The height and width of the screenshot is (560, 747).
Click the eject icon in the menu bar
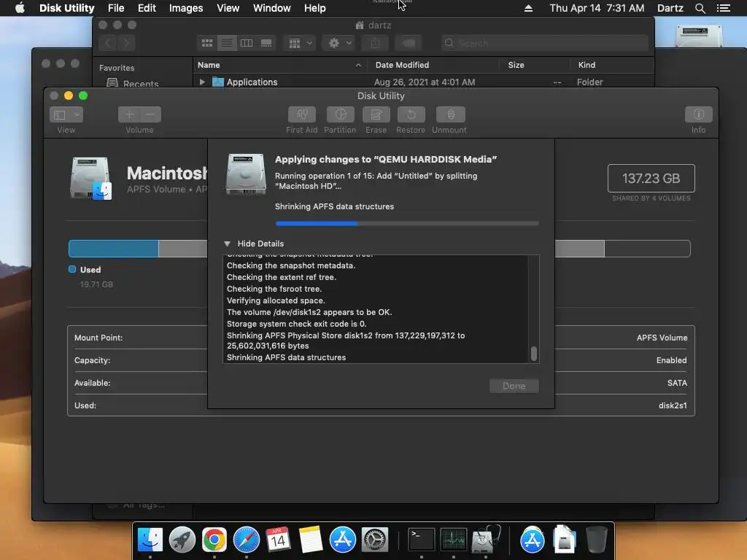(528, 8)
